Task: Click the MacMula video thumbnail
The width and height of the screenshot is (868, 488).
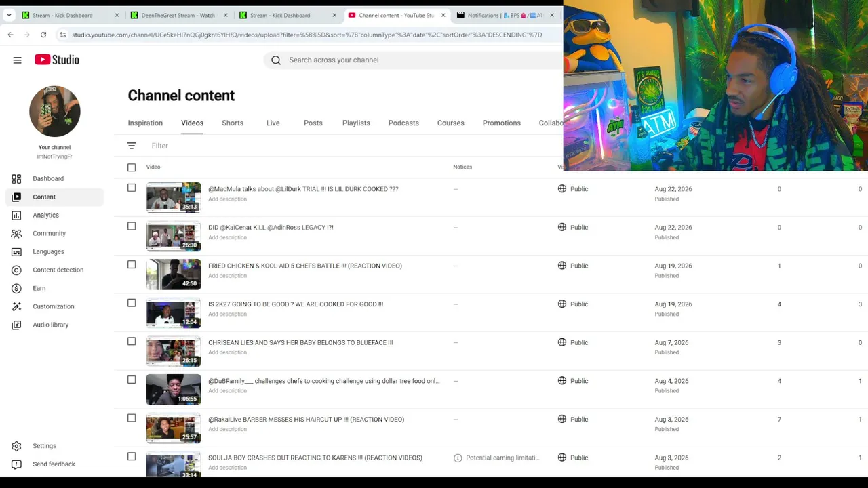Action: pyautogui.click(x=174, y=197)
